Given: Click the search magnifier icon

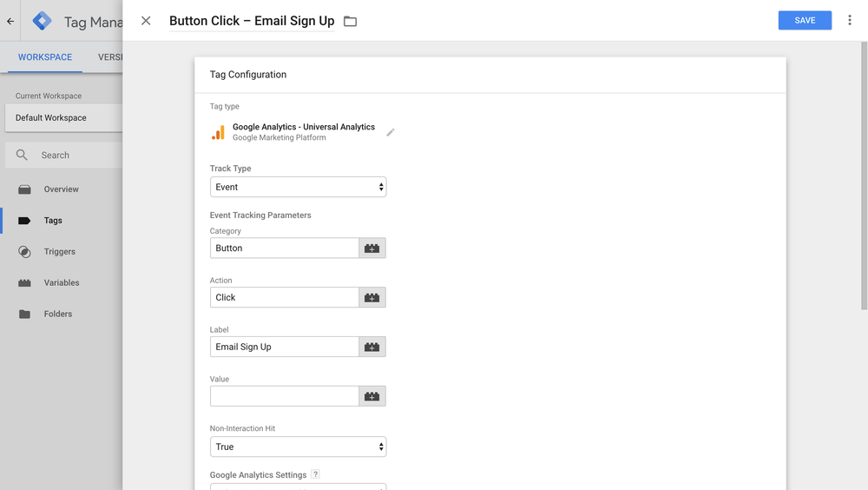Looking at the screenshot, I should 22,155.
